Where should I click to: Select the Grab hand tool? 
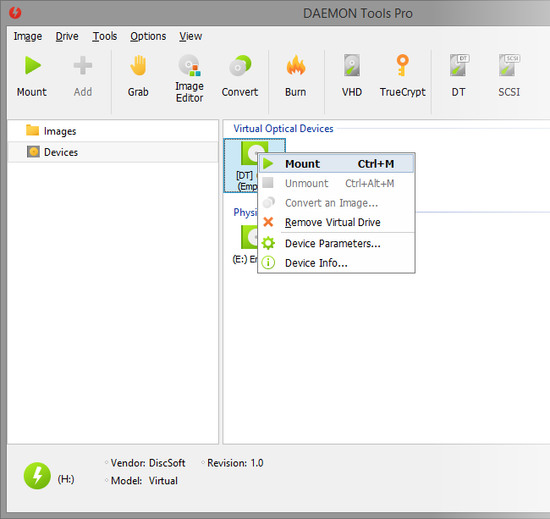[x=138, y=66]
